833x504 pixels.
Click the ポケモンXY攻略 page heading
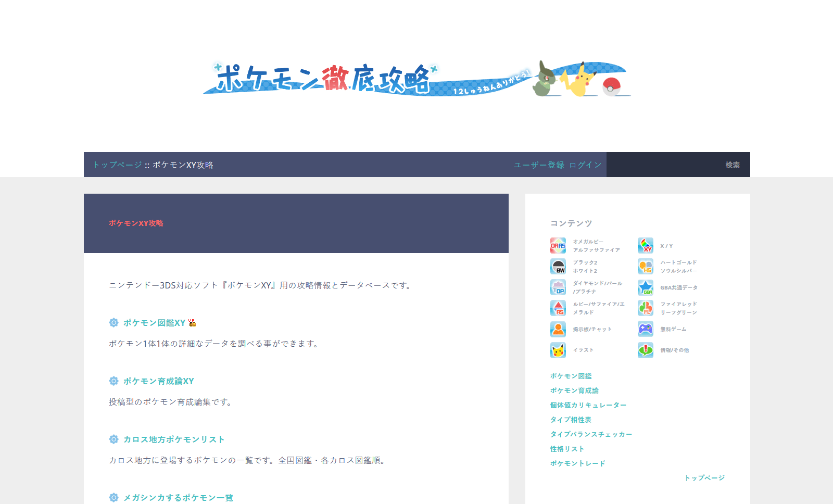click(x=136, y=223)
